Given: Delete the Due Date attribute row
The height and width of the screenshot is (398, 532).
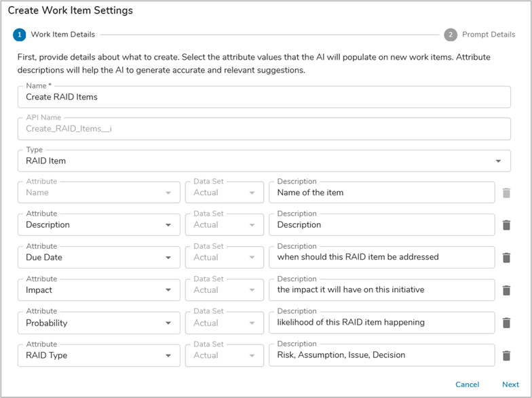Looking at the screenshot, I should click(506, 258).
